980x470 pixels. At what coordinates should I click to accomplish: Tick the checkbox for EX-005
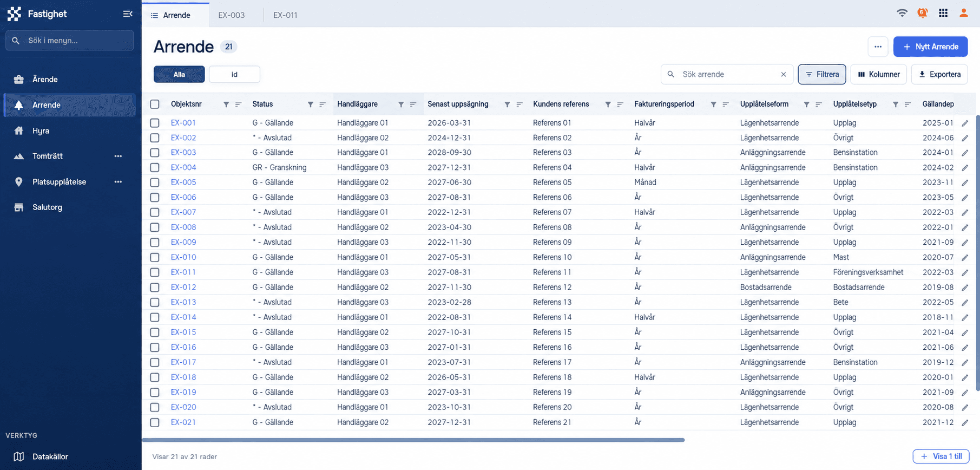pos(155,182)
